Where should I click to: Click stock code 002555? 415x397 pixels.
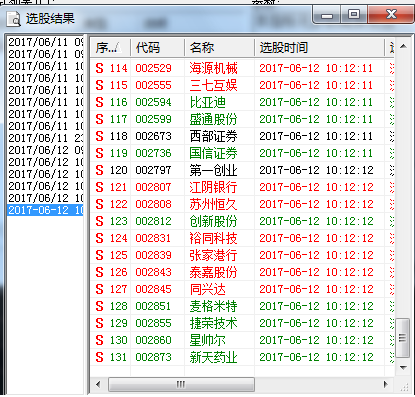pos(153,85)
